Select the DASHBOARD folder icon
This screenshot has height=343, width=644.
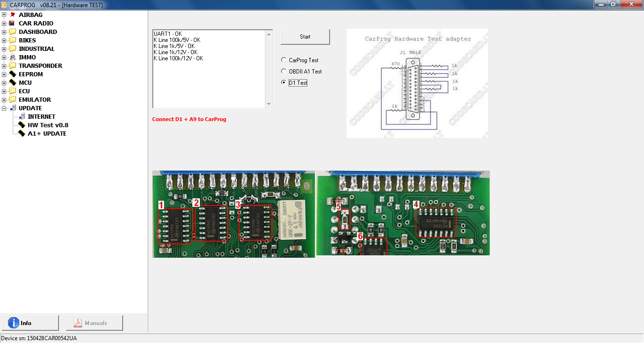pos(12,32)
